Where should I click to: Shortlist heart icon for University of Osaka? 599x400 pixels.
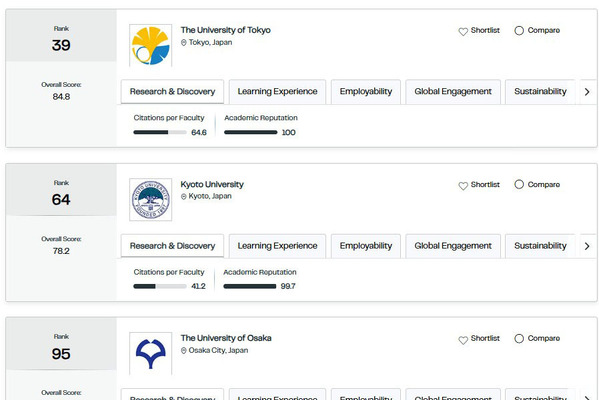[x=463, y=340]
